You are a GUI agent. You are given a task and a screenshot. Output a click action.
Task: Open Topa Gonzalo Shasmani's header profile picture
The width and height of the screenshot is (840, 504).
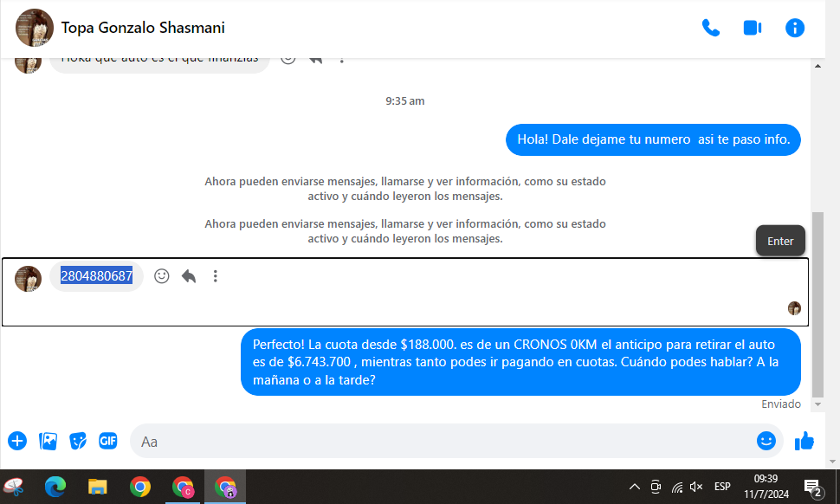coord(35,28)
